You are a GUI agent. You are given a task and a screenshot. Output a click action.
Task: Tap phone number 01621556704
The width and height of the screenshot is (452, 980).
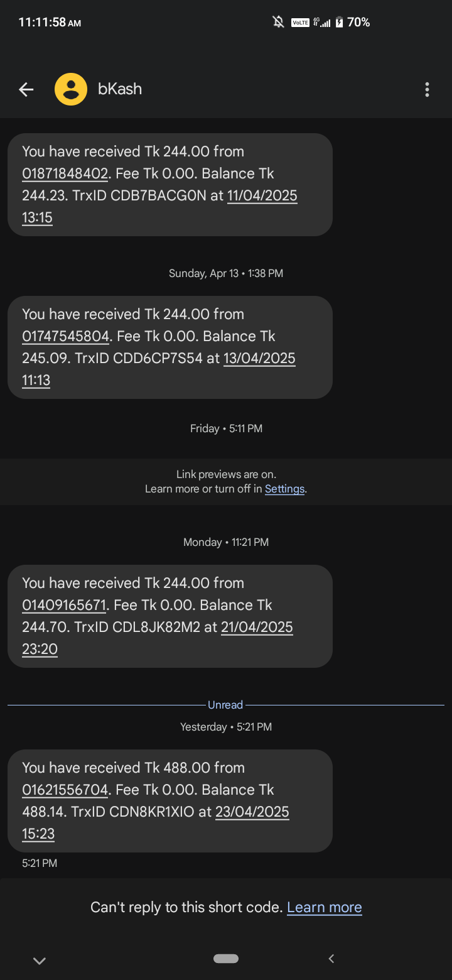point(65,790)
